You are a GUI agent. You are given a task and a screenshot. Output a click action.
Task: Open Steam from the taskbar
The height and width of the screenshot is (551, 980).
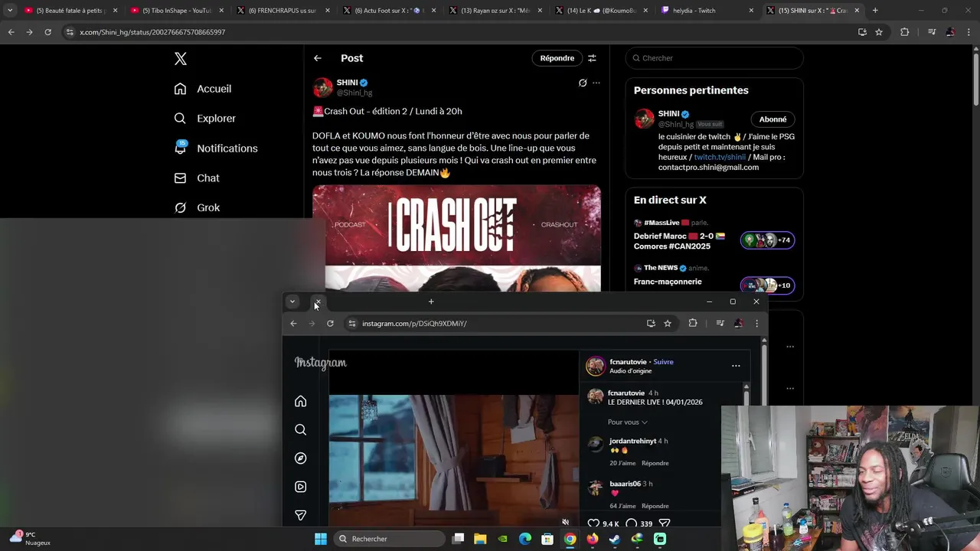pyautogui.click(x=615, y=539)
